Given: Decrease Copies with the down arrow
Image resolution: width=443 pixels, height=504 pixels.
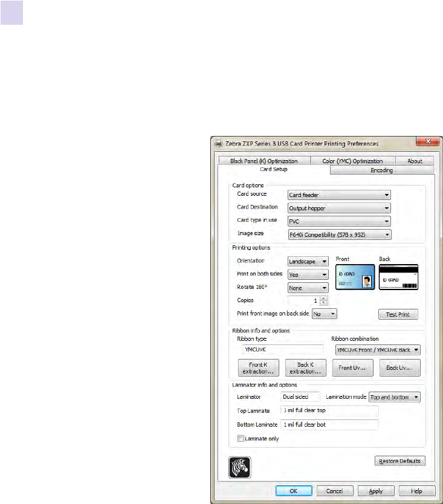Looking at the screenshot, I should pyautogui.click(x=324, y=303).
